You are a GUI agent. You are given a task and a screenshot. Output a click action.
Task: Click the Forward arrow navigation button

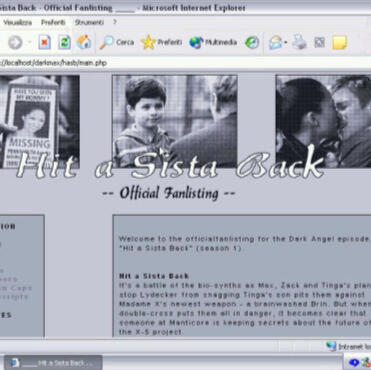coord(15,42)
